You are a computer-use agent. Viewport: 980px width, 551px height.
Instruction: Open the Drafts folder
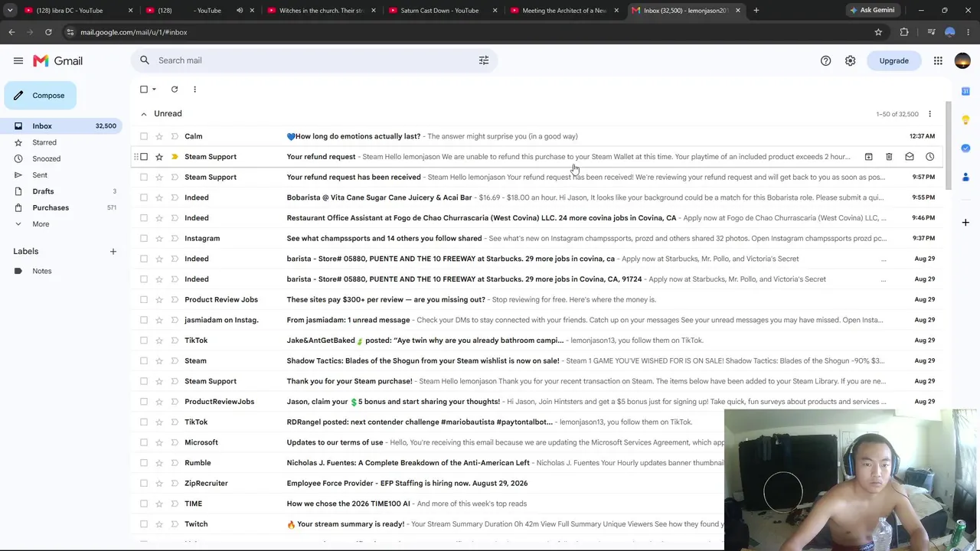click(63, 191)
